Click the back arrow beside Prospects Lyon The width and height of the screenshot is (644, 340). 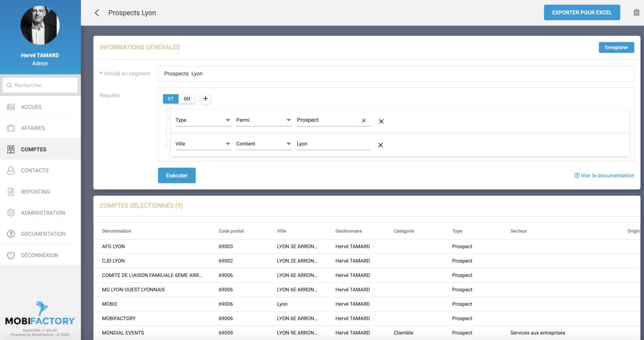[x=97, y=13]
